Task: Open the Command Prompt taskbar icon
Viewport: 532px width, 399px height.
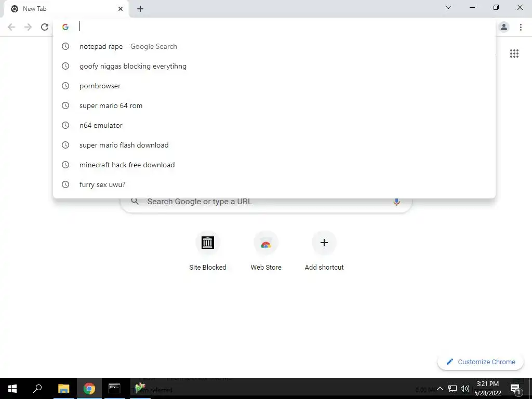Action: click(x=114, y=389)
